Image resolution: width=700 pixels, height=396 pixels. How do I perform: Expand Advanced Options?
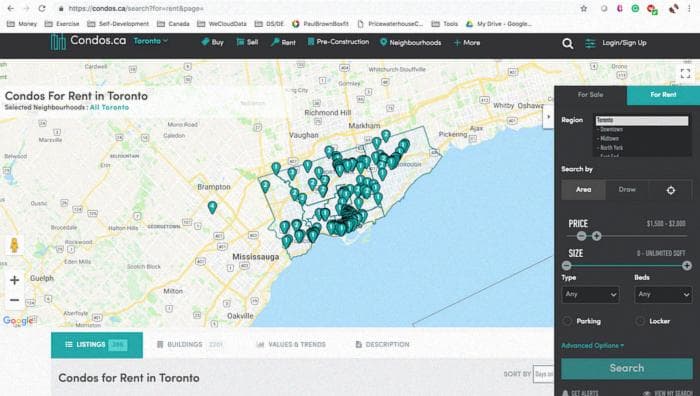tap(592, 346)
